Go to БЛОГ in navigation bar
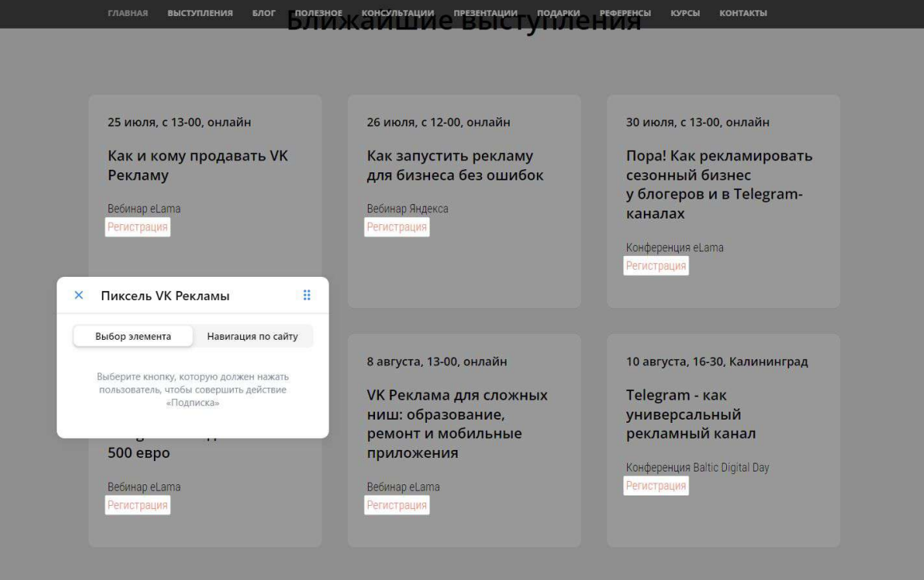 [x=263, y=13]
